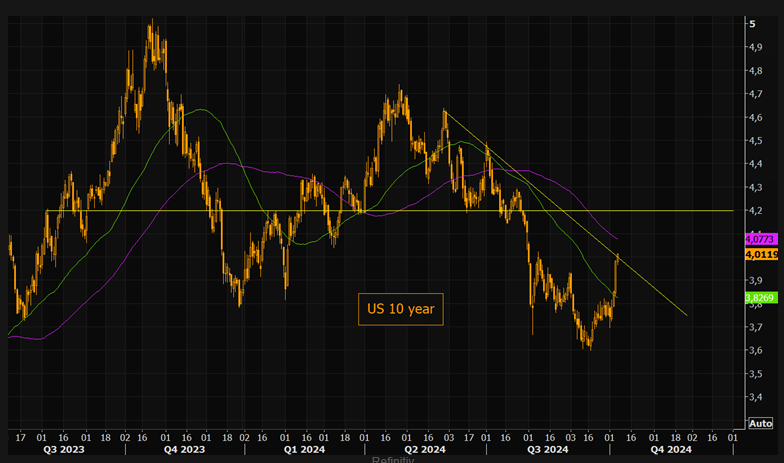The height and width of the screenshot is (463, 784).
Task: Click the Auto scale button
Action: 760,423
